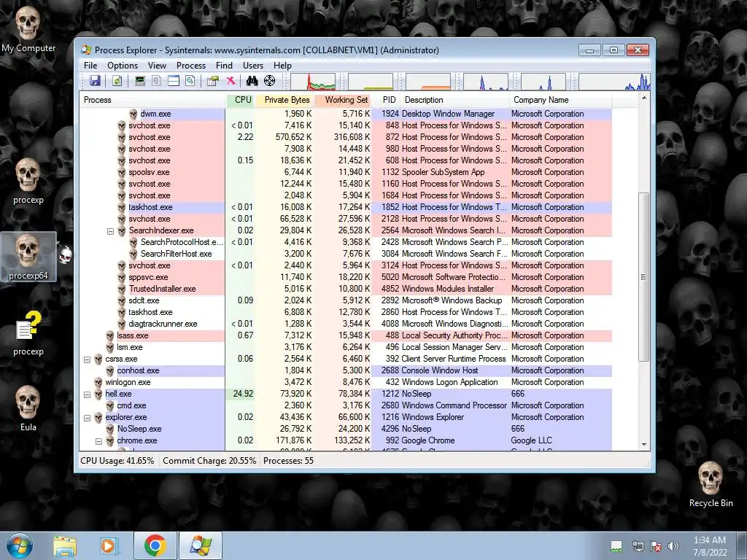Click the binoculars Find Handle icon

point(252,81)
